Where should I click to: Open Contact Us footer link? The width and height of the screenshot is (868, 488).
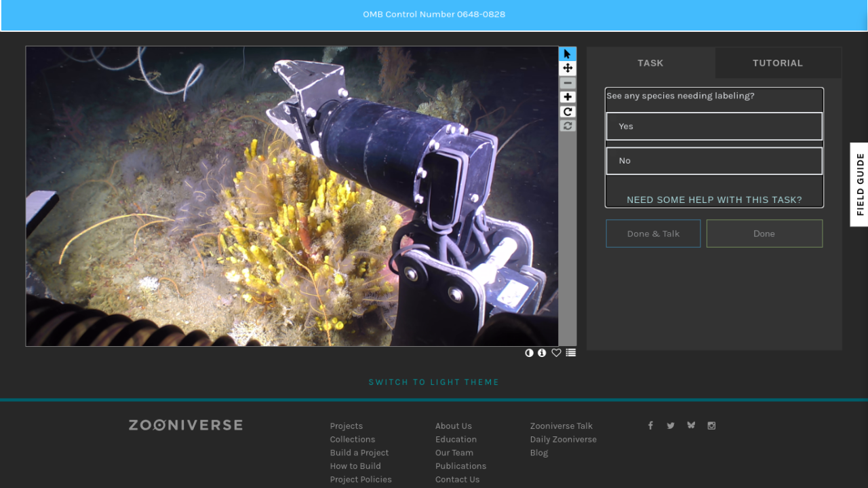point(457,479)
